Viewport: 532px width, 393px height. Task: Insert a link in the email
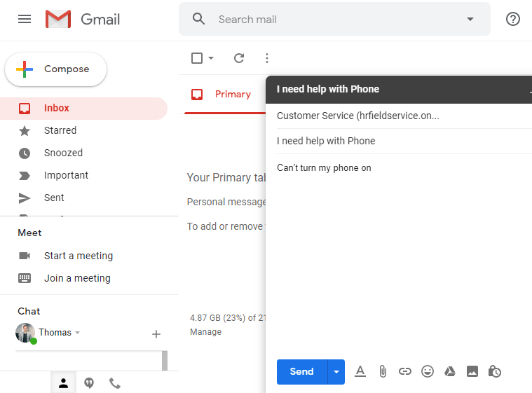(x=405, y=371)
